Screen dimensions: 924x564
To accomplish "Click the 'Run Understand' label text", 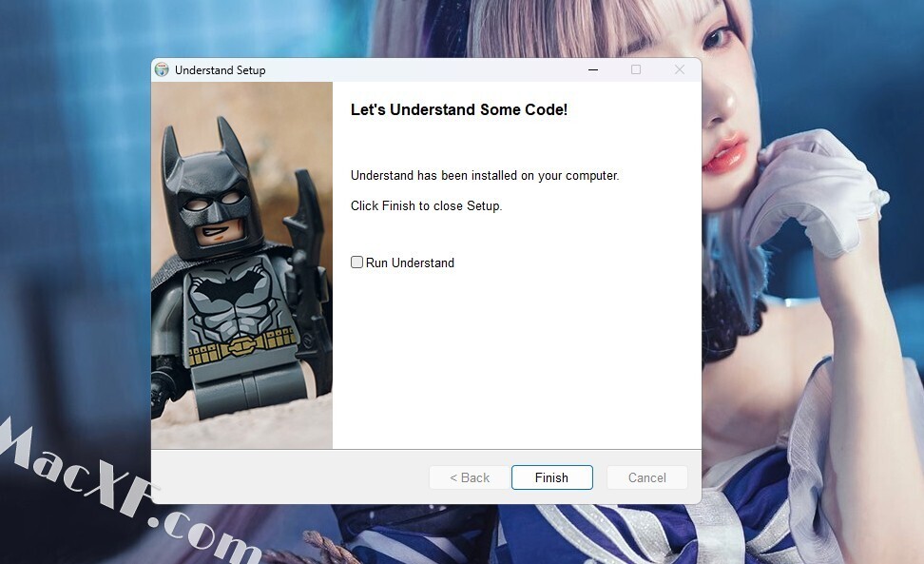I will (410, 263).
